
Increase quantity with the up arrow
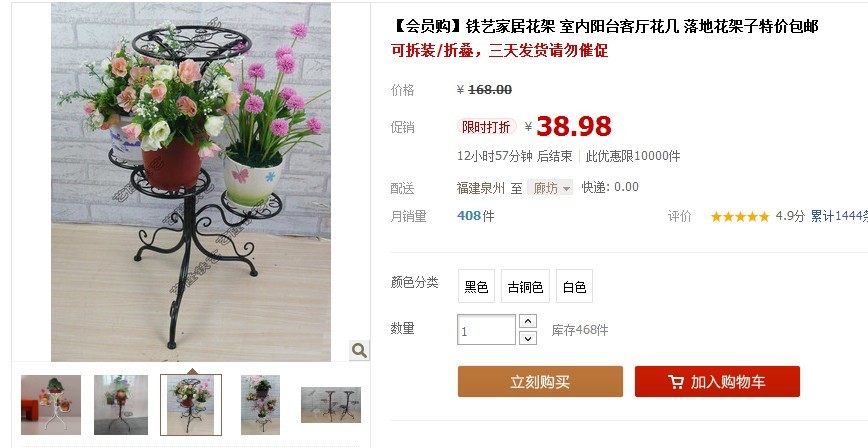coord(528,321)
